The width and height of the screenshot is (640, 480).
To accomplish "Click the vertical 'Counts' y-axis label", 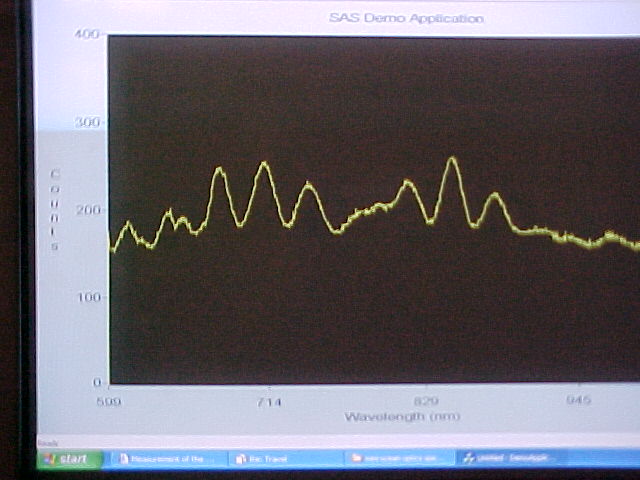I will tap(56, 210).
